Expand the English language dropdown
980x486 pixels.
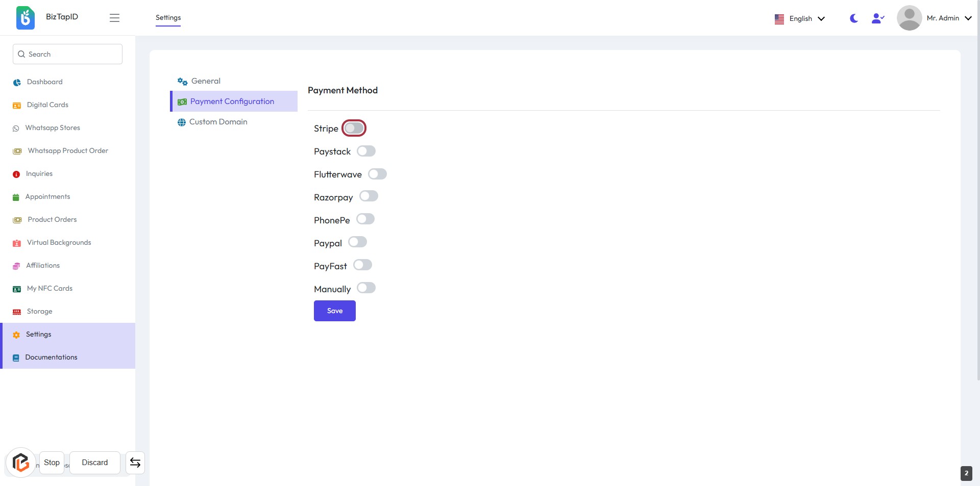(800, 19)
